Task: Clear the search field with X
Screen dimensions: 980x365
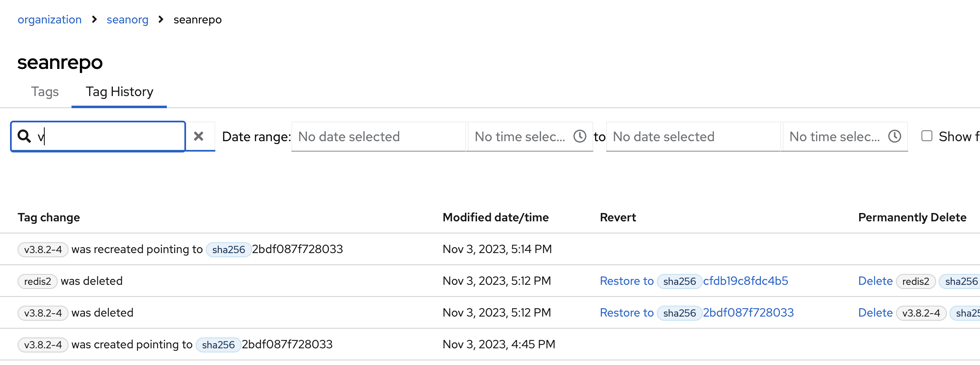Action: 199,136
